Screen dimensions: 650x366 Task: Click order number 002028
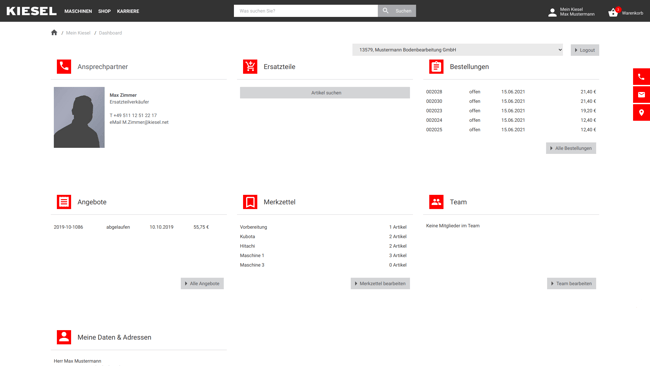point(434,92)
